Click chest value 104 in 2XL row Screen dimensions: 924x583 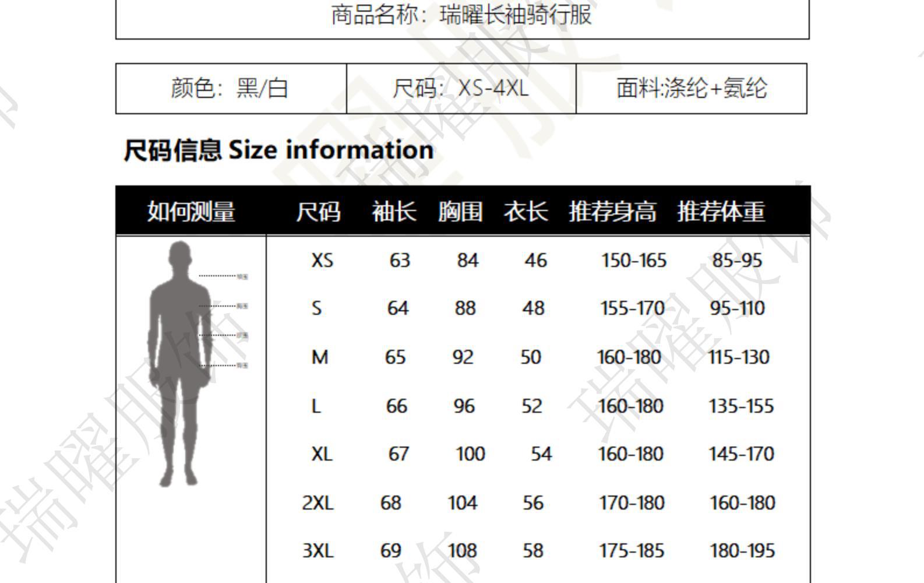click(x=463, y=503)
